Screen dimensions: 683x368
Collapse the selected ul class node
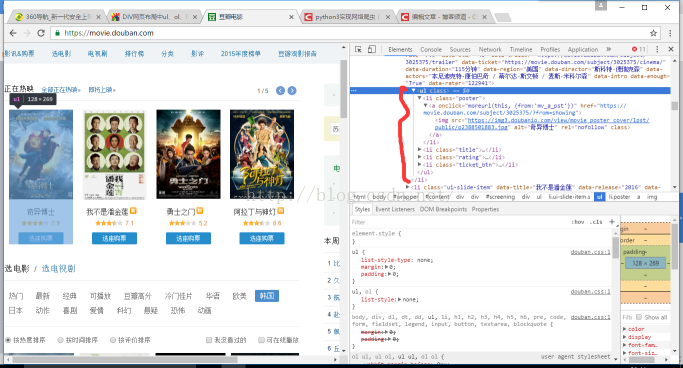pos(413,91)
